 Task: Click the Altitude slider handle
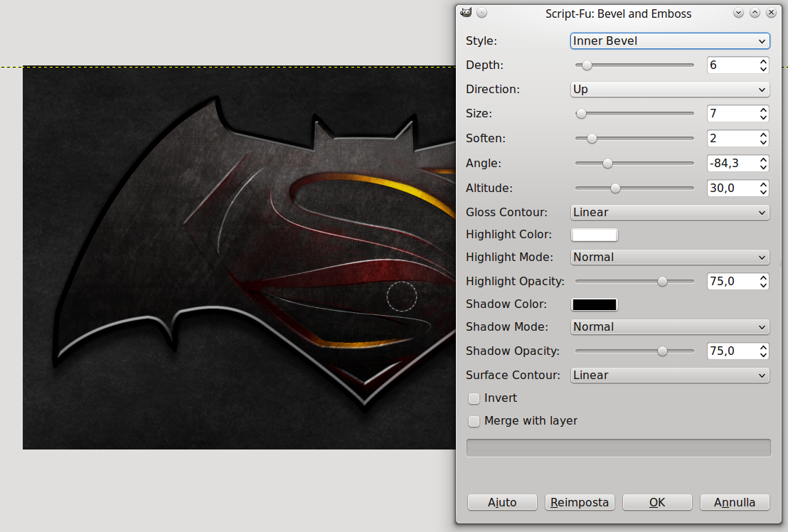pyautogui.click(x=615, y=188)
